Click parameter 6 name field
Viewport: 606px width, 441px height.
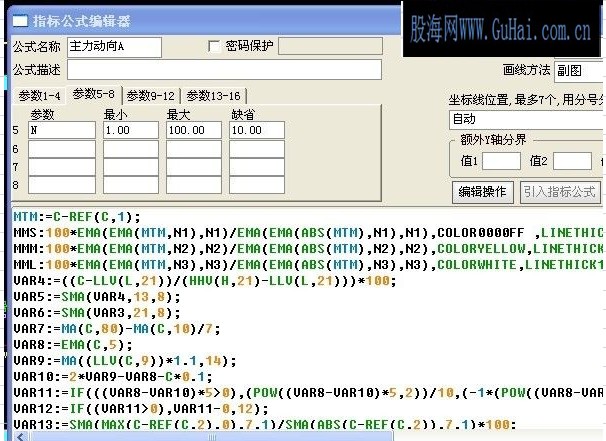(x=62, y=149)
